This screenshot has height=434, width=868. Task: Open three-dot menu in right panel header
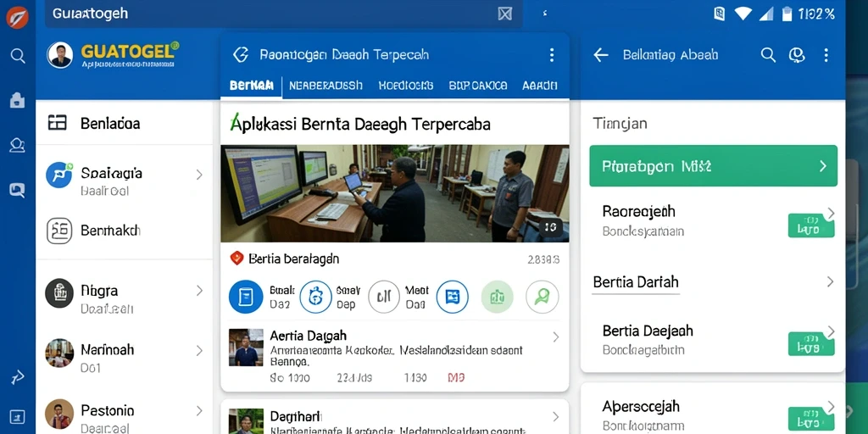[826, 55]
